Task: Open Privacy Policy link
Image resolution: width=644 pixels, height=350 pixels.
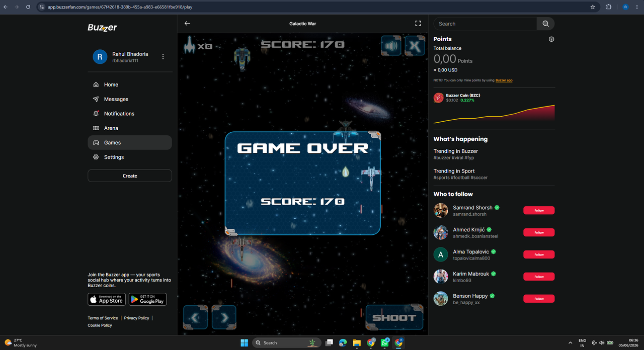Action: pos(136,318)
